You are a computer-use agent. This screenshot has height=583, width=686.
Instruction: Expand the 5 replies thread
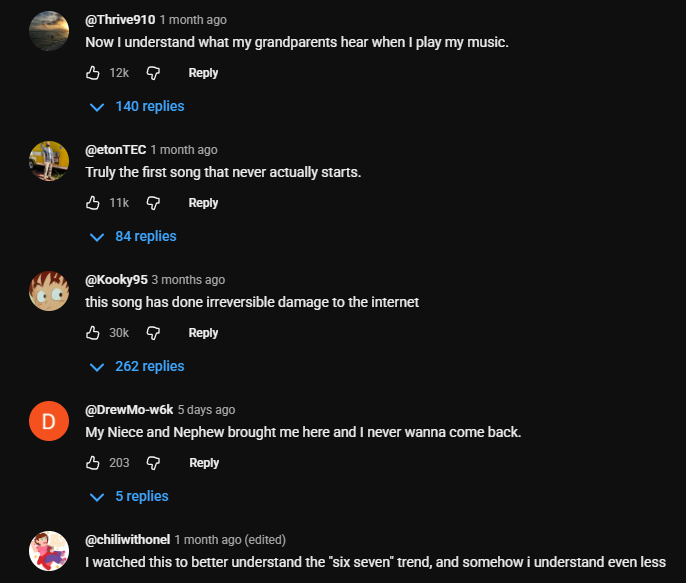(x=130, y=496)
